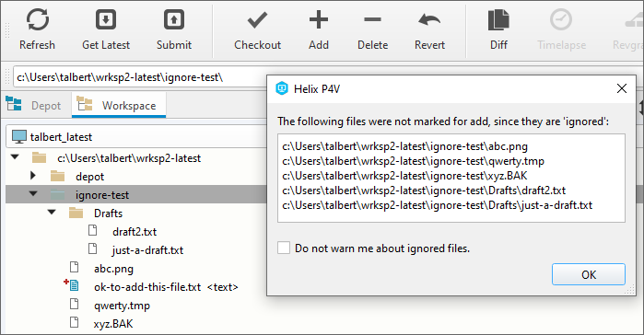Click OK in the Helix P4V dialog
The image size is (644, 335).
(588, 274)
